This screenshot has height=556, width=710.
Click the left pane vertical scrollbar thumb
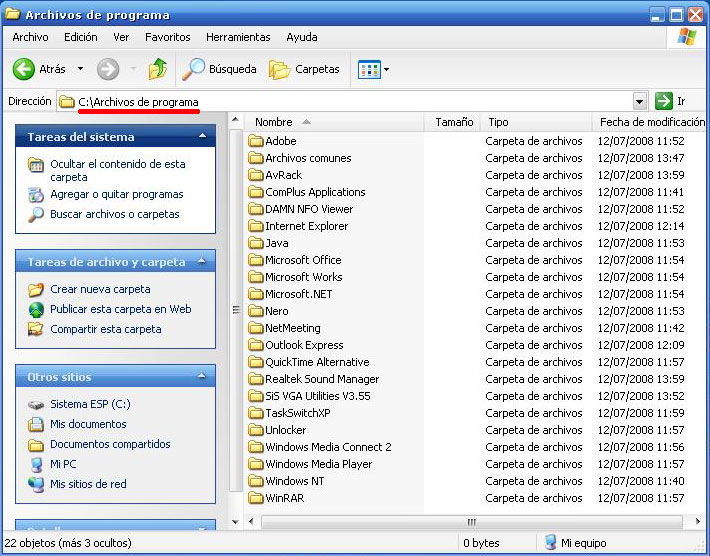click(235, 311)
